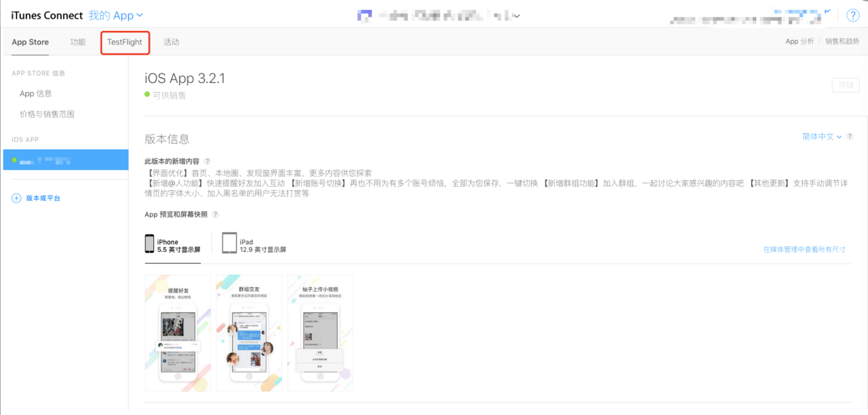This screenshot has height=415, width=868.
Task: Select the highlighted iOS app version row
Action: click(x=65, y=160)
